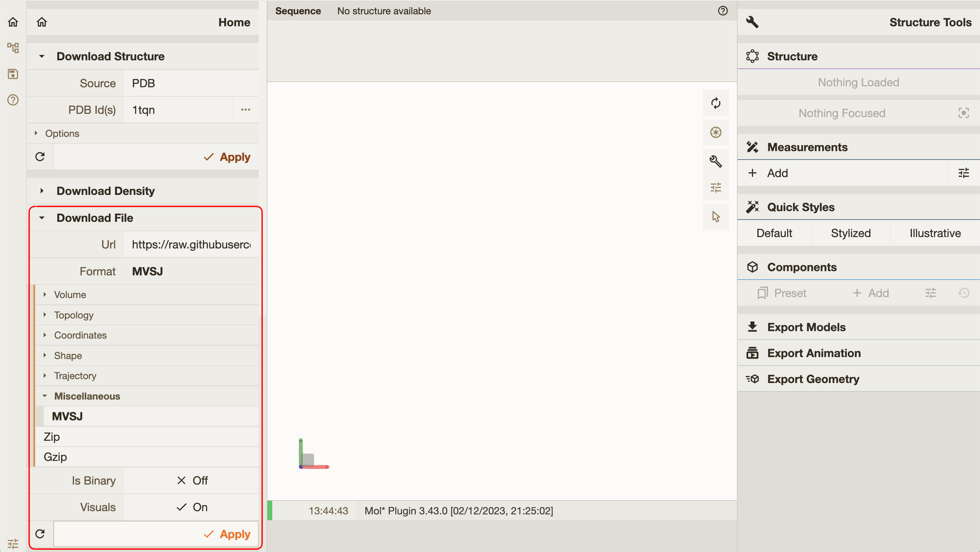980x552 pixels.
Task: Click the URL input field
Action: coord(192,244)
